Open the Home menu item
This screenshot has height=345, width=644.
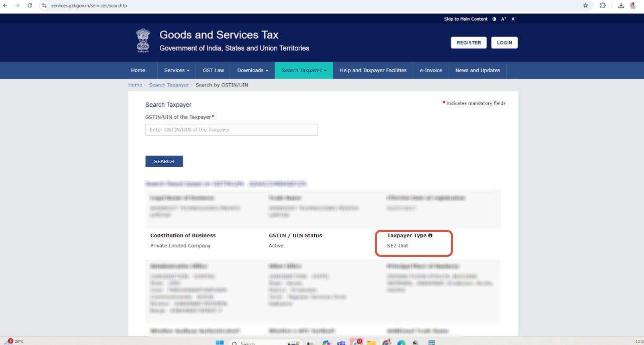[138, 71]
